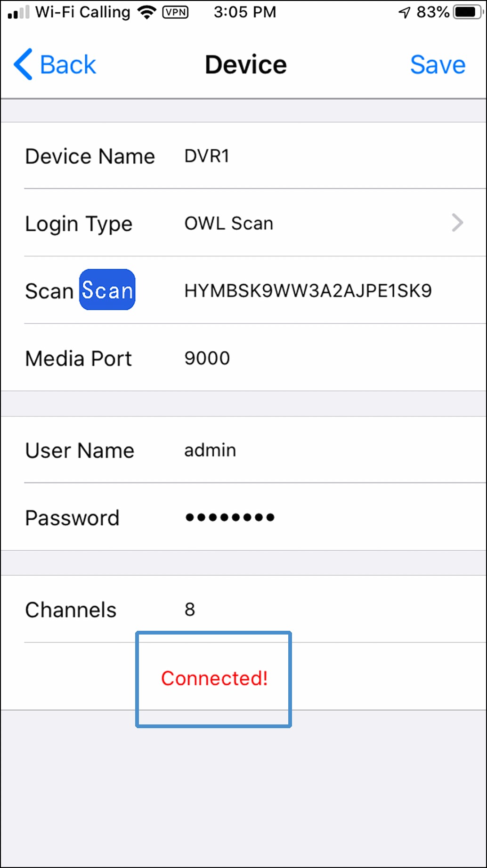Tap the Back text link
487x868 pixels.
[68, 64]
